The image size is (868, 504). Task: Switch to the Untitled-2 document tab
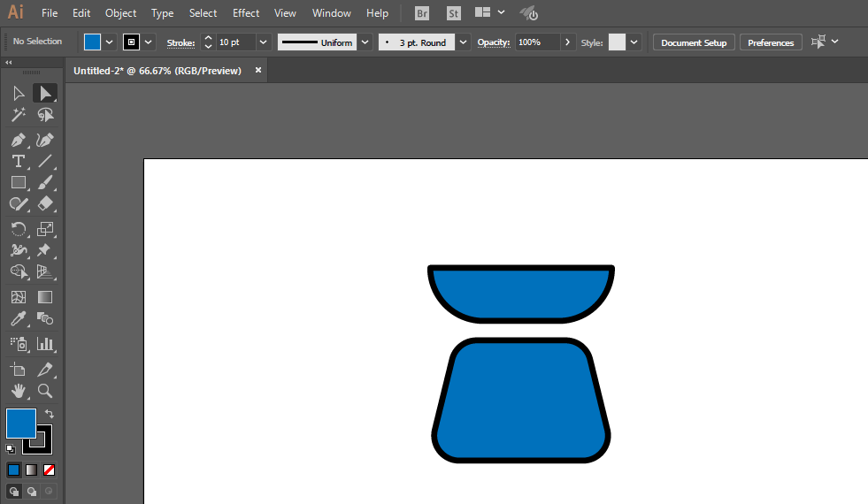[x=157, y=71]
